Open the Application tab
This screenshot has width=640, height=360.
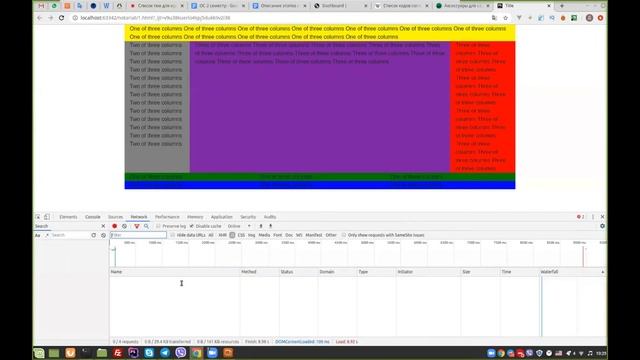(222, 217)
